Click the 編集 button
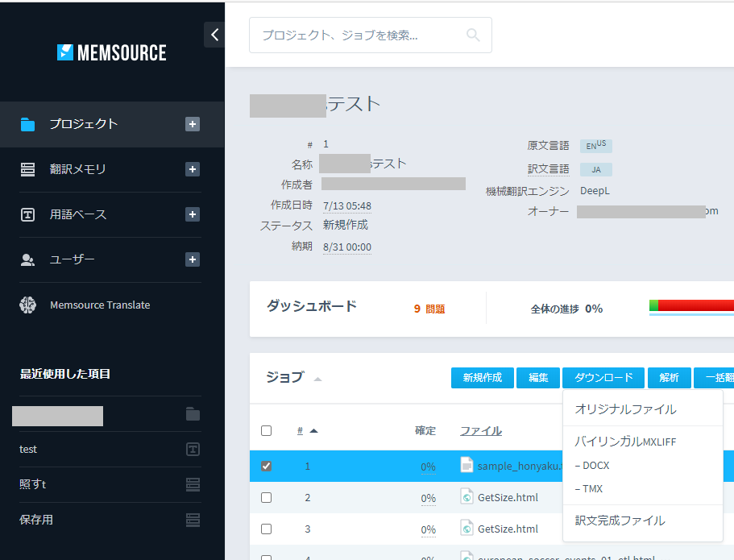This screenshot has height=560, width=734. (x=538, y=378)
